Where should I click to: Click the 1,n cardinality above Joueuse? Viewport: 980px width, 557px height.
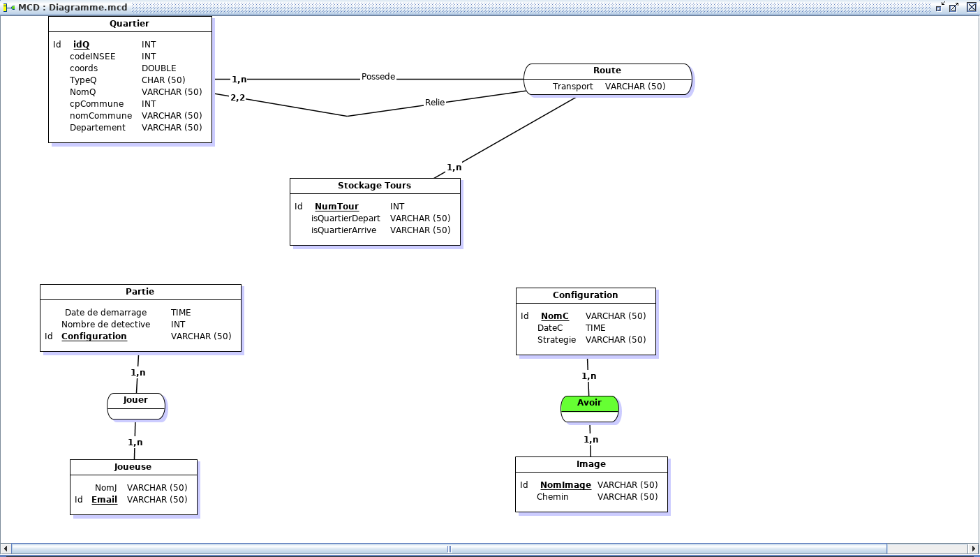(135, 443)
